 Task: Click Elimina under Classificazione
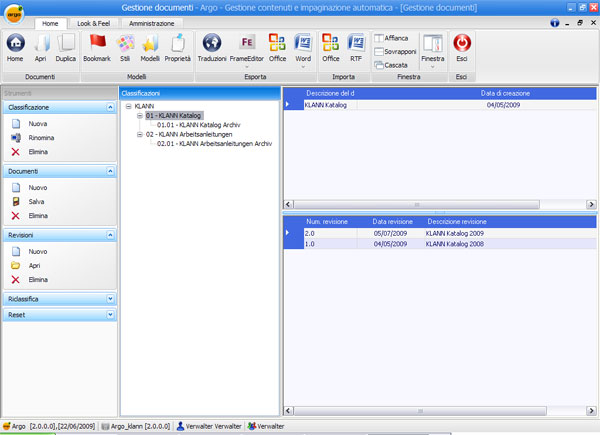tap(30, 152)
